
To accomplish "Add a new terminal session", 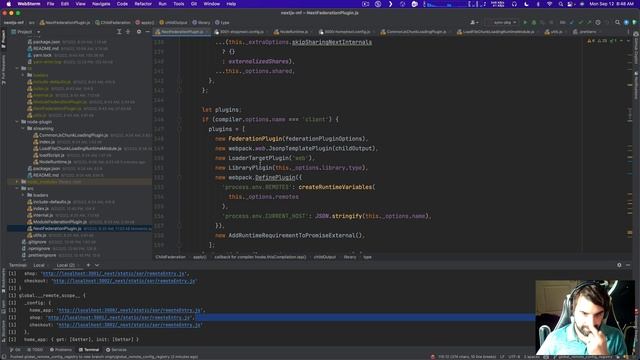I will tap(88, 265).
